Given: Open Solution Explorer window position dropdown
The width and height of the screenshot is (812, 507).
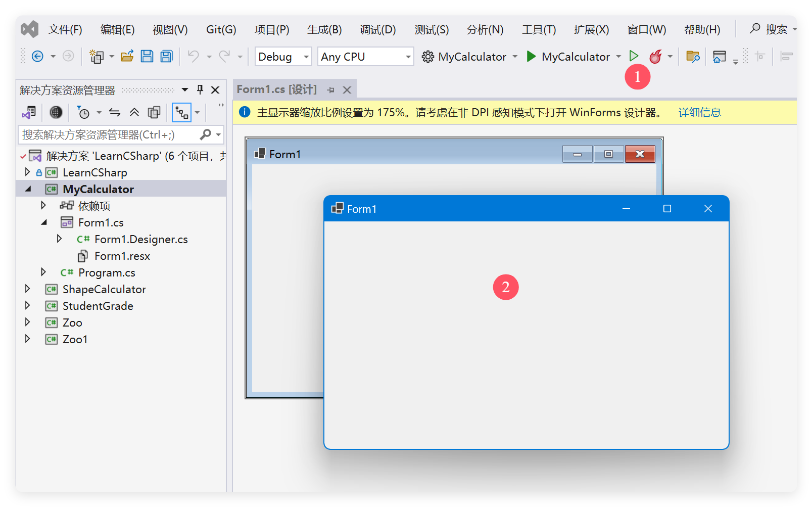Looking at the screenshot, I should [x=185, y=90].
